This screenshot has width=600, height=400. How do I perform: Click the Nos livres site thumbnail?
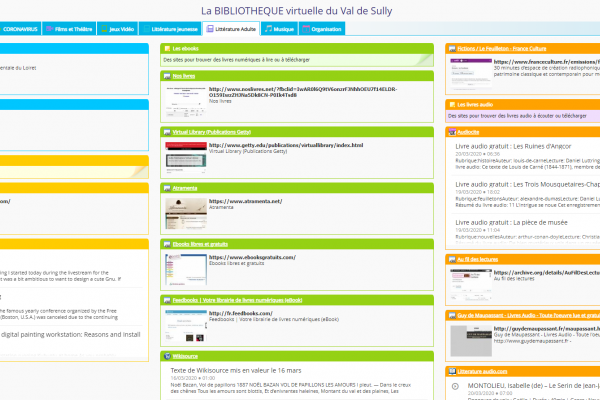coord(186,102)
